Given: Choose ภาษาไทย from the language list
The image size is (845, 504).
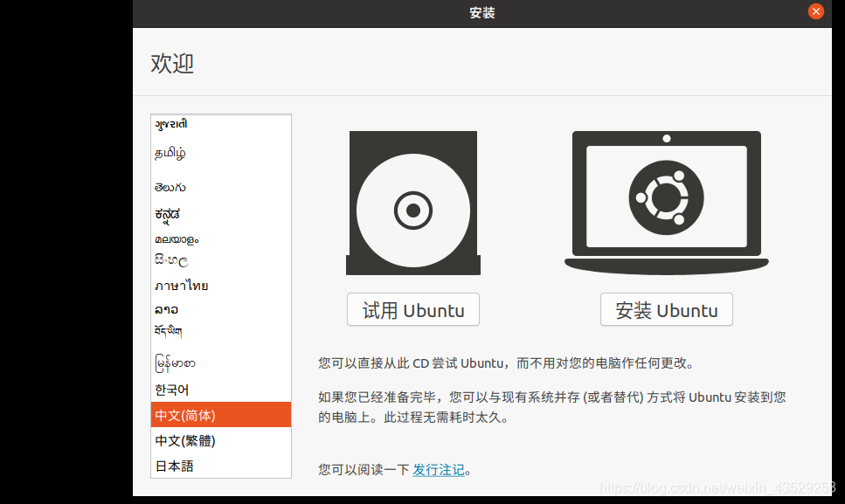Looking at the screenshot, I should [x=221, y=286].
